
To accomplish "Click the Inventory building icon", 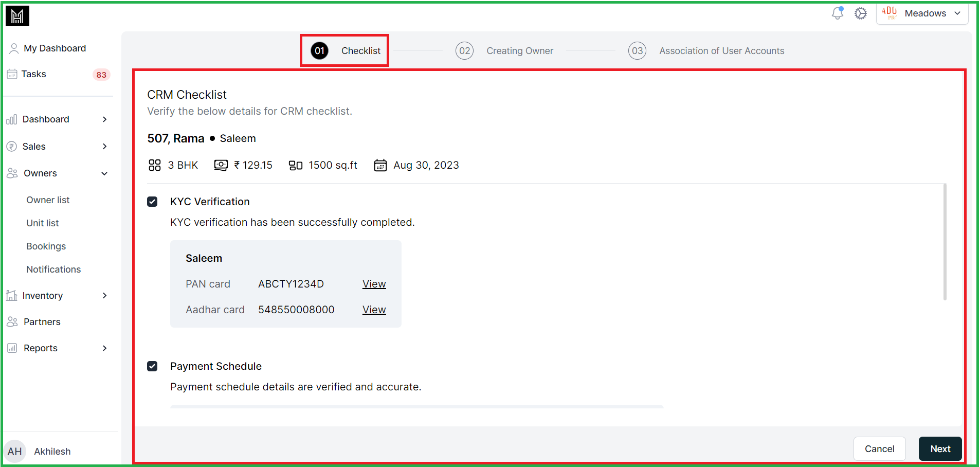I will click(x=11, y=296).
